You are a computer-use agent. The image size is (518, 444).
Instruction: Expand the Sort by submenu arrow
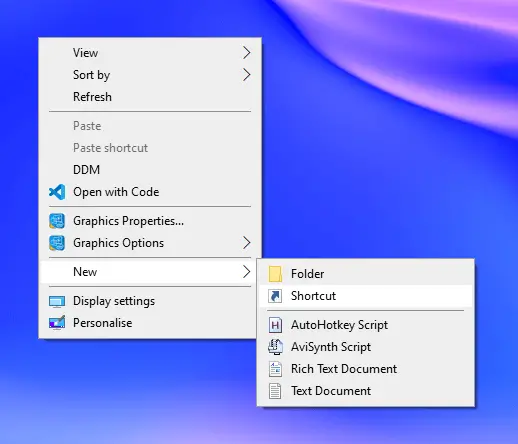tap(246, 75)
